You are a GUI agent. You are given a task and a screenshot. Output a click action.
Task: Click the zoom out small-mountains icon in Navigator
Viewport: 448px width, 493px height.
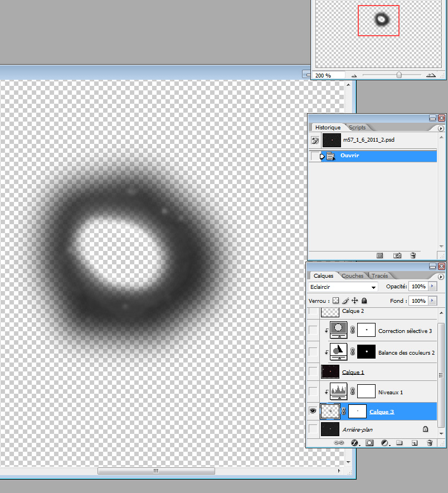pos(354,75)
